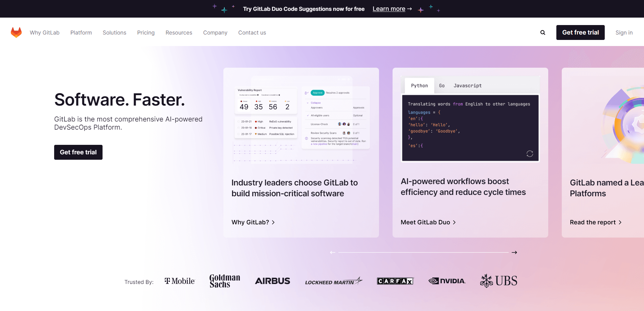Open Meet GitLab Duo link
Image resolution: width=644 pixels, height=311 pixels.
click(x=428, y=222)
